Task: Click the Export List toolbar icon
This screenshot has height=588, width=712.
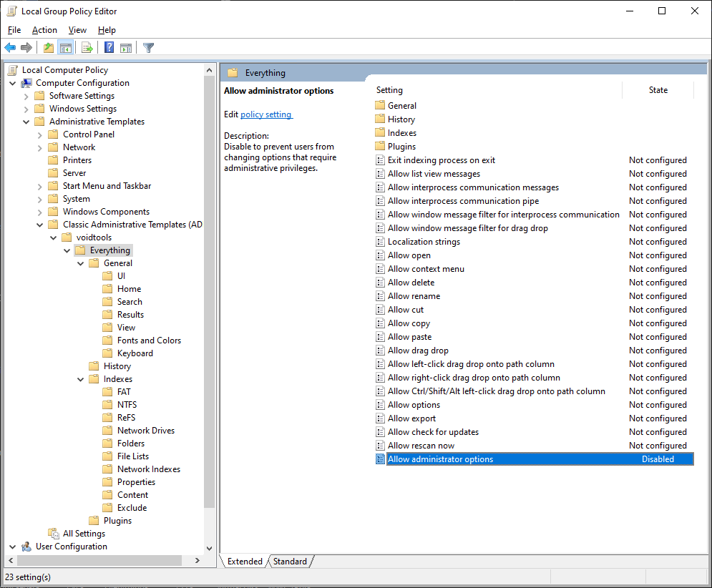Action: [87, 47]
